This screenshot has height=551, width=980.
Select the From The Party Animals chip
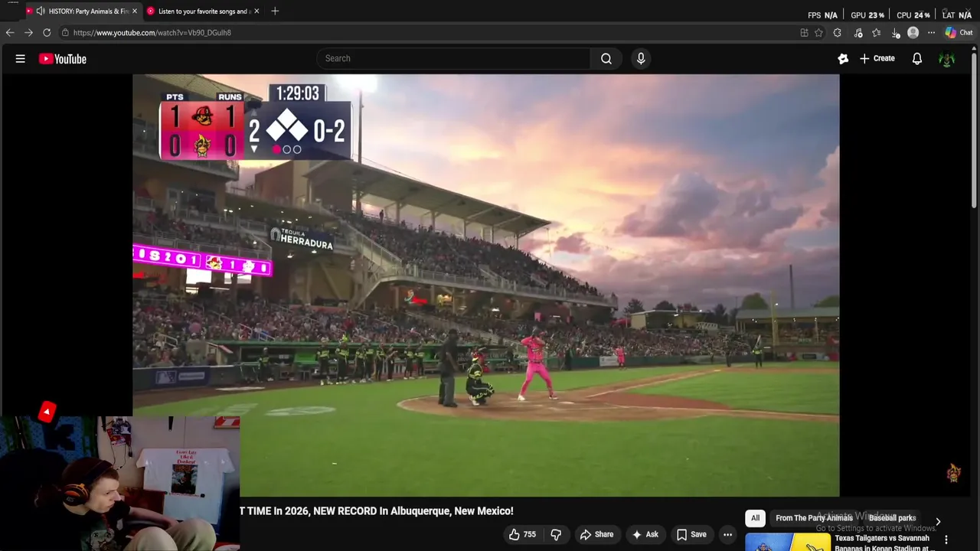[814, 518]
